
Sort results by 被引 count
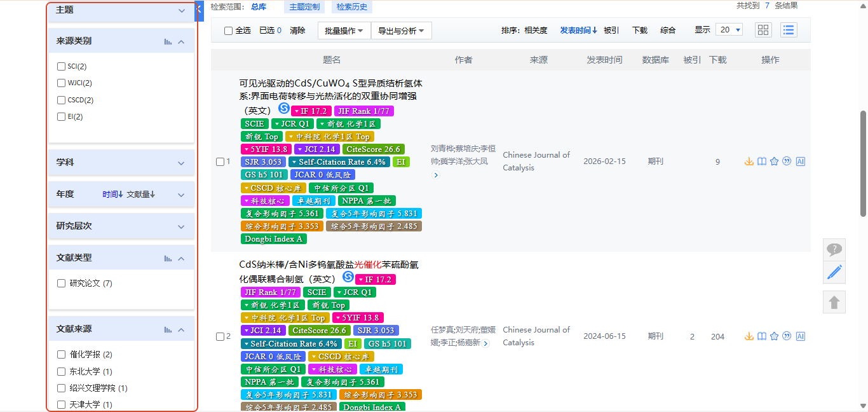[611, 30]
